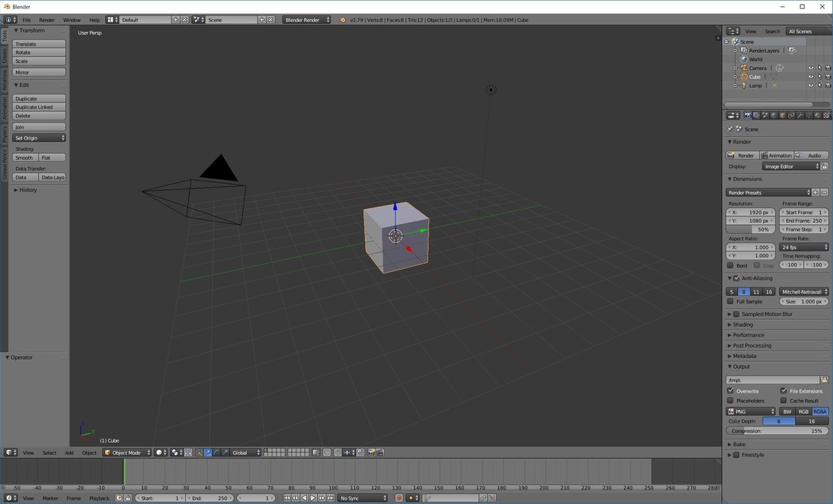Screen dimensions: 833x504
Task: Click the Join button
Action: 39,127
